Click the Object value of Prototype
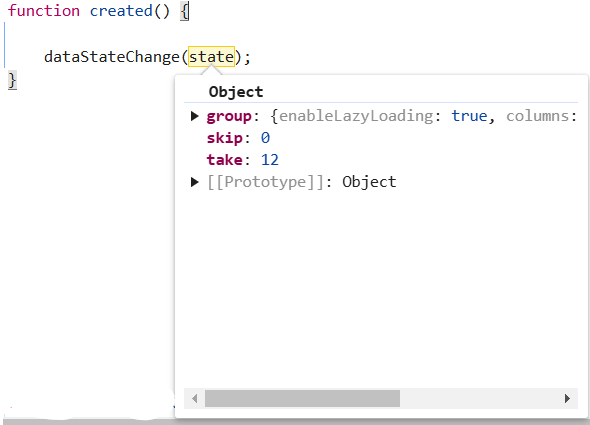This screenshot has height=425, width=590. click(369, 182)
